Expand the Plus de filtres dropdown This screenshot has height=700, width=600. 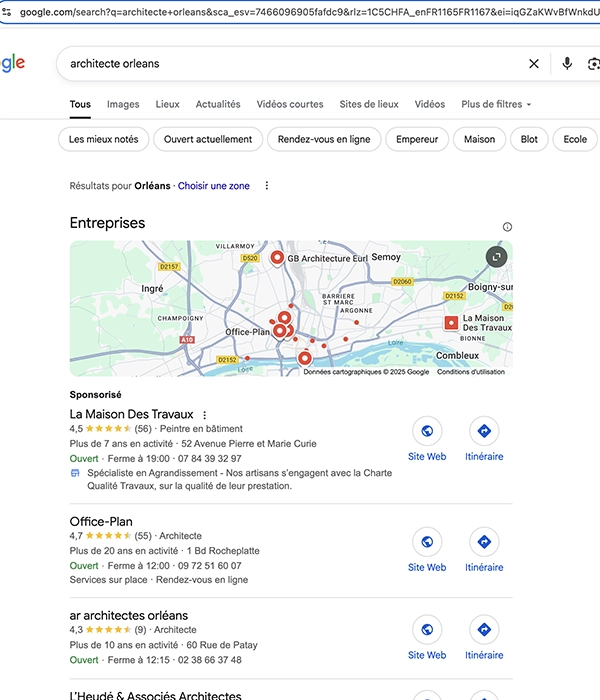[496, 104]
